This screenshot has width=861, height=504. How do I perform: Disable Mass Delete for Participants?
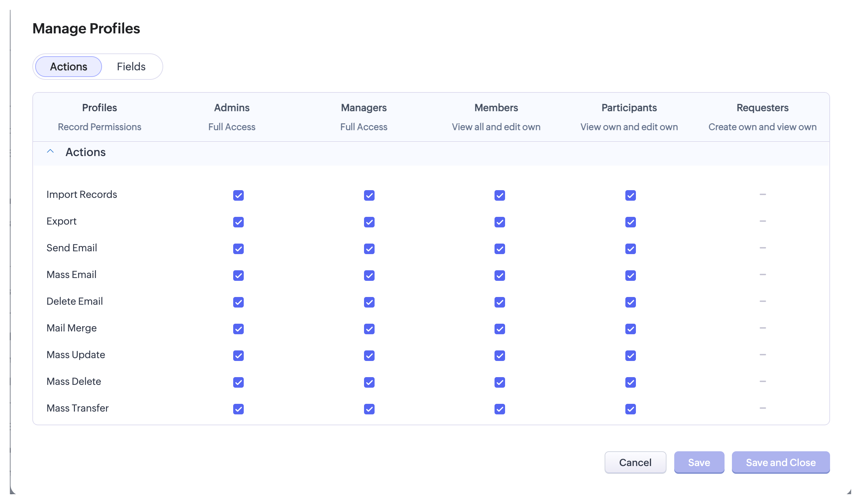click(x=630, y=382)
